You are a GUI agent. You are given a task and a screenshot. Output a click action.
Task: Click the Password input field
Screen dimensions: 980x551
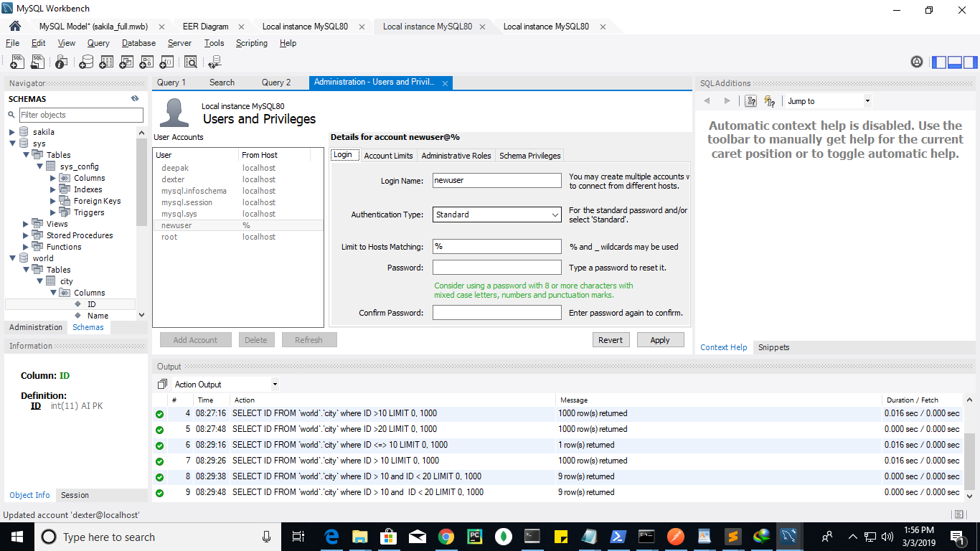tap(496, 268)
